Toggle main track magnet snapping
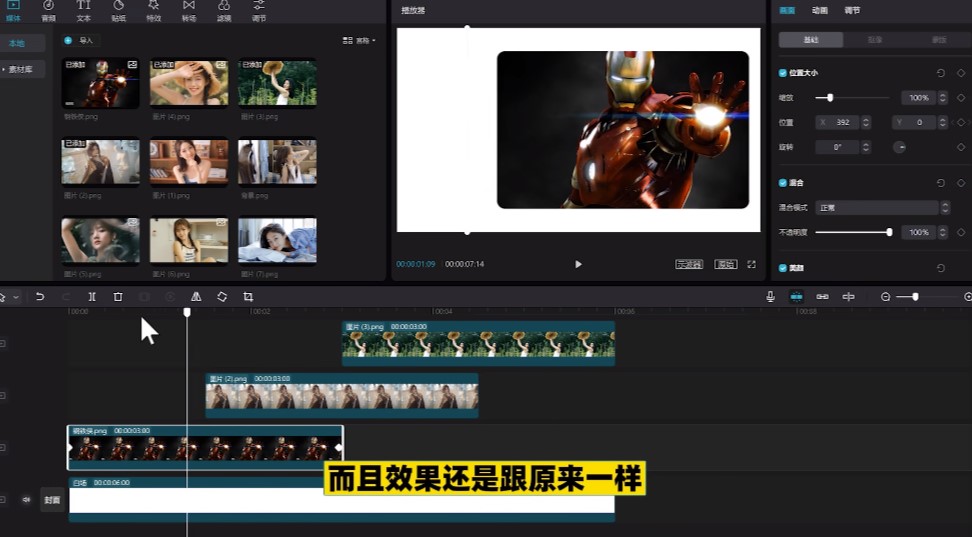 pyautogui.click(x=796, y=297)
